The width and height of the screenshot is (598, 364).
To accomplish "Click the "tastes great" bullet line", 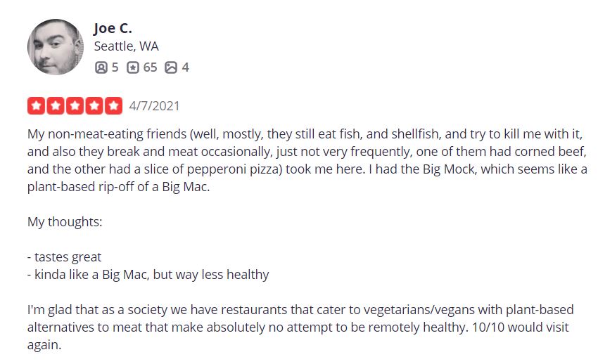I will [65, 257].
